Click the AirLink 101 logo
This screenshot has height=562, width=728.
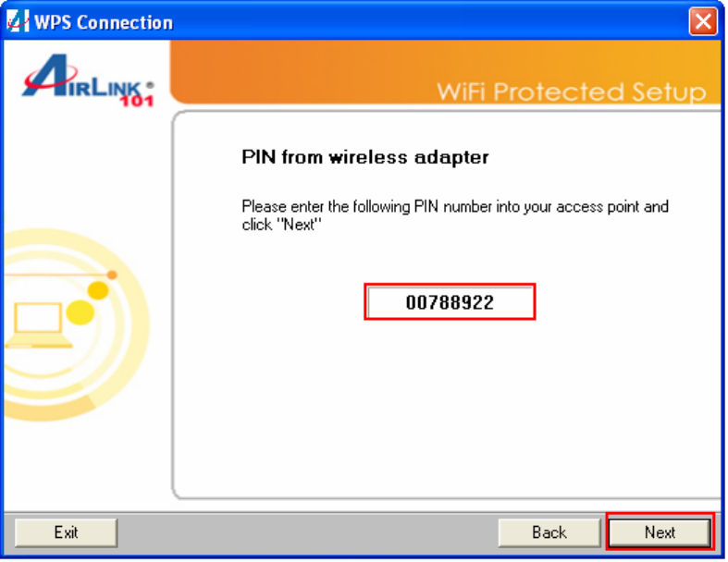(x=88, y=80)
